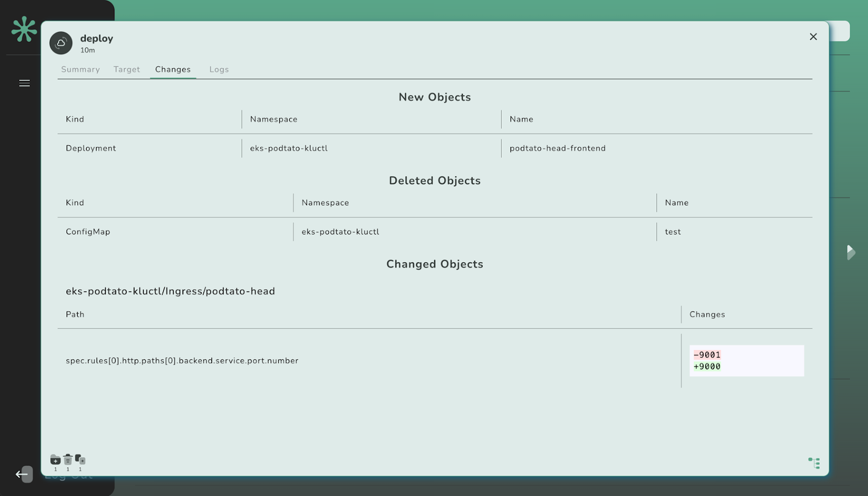Click the changed objects copy icon

pyautogui.click(x=80, y=460)
